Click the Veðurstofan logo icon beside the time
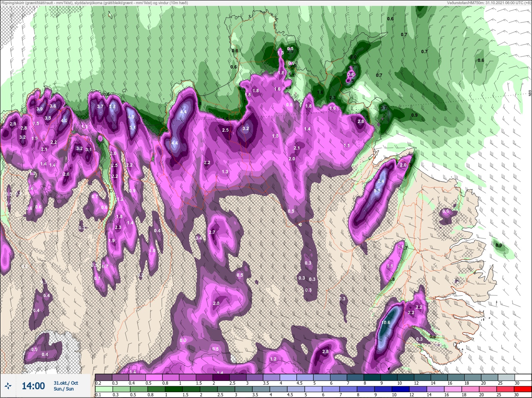The image size is (532, 398). pos(8,386)
